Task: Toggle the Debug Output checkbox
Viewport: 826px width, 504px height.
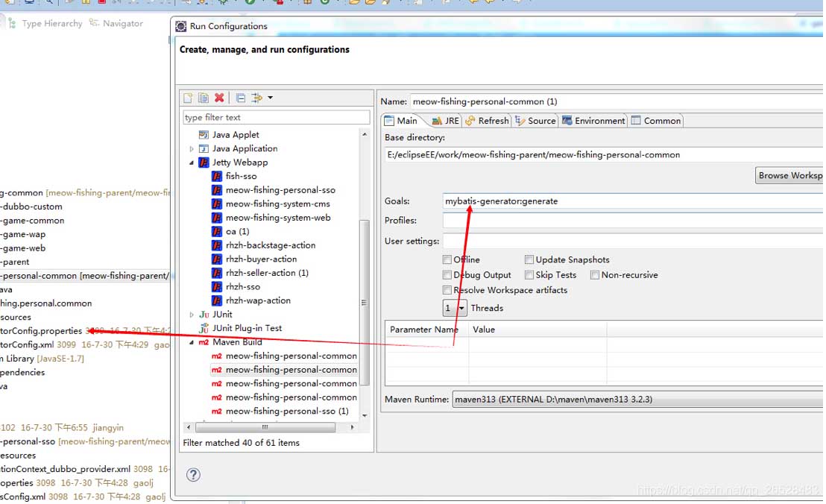Action: tap(447, 275)
